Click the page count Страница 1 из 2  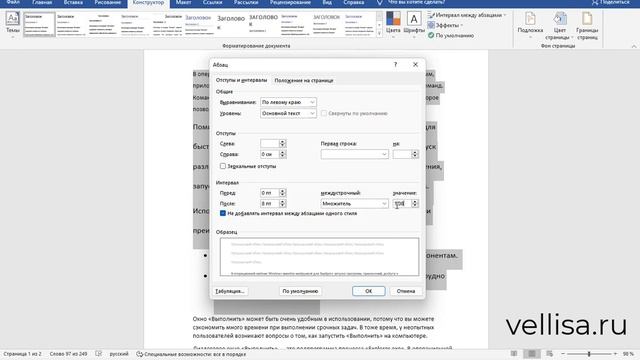click(x=22, y=354)
